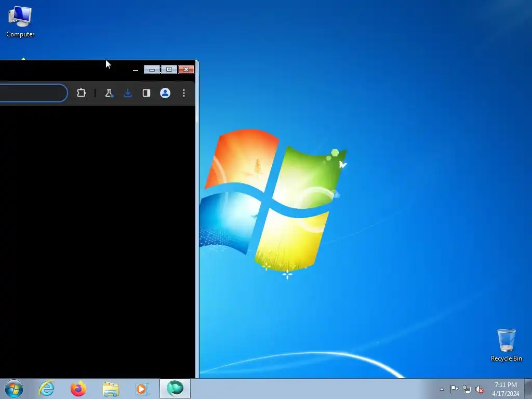
Task: Click the Aero minimize window button
Action: (152, 70)
